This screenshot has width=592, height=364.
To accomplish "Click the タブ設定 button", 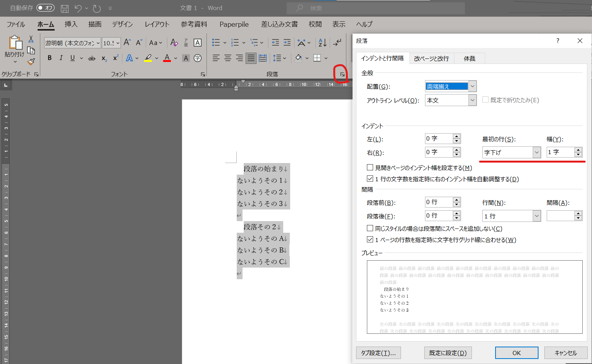I will coord(378,353).
